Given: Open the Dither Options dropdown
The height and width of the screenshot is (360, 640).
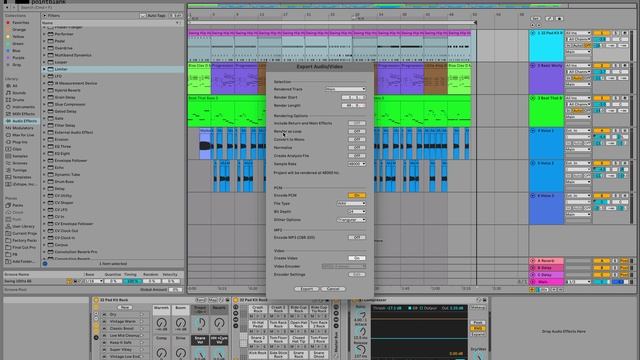Looking at the screenshot, I should [351, 220].
